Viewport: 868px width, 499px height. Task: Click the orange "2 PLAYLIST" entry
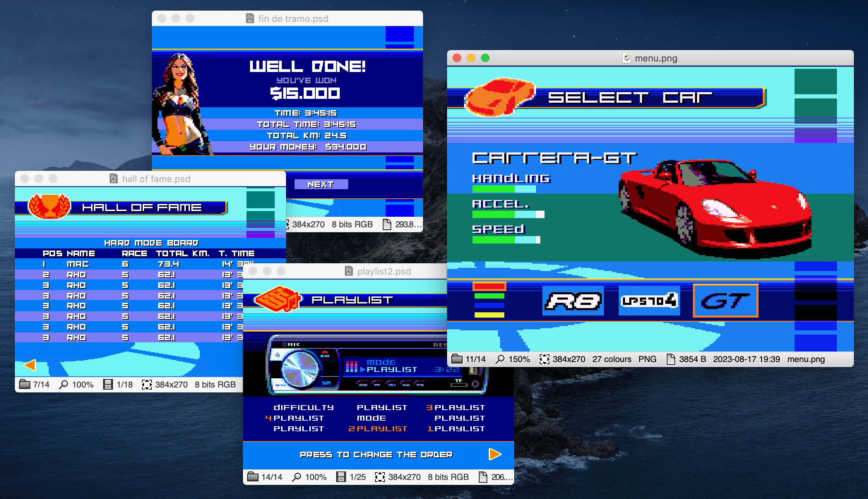(x=377, y=428)
